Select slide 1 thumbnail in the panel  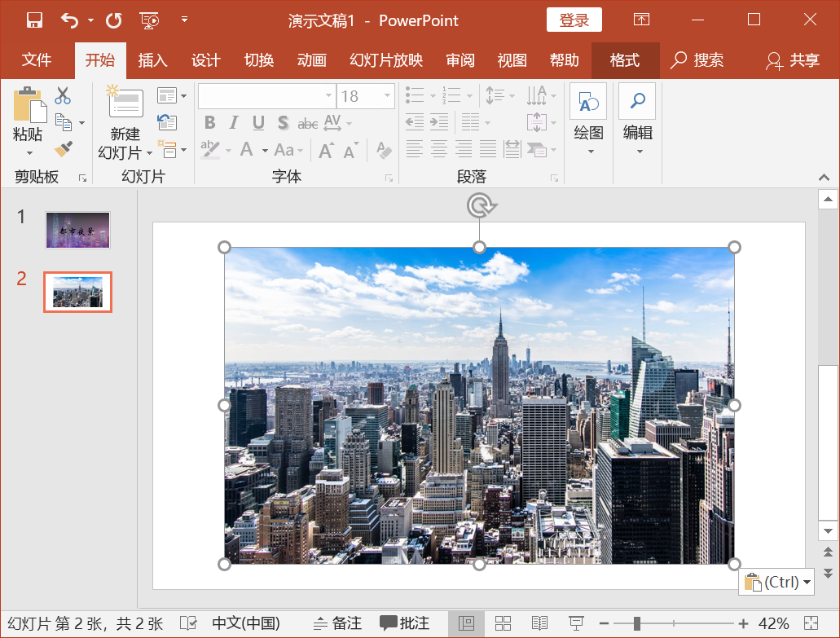pos(77,230)
